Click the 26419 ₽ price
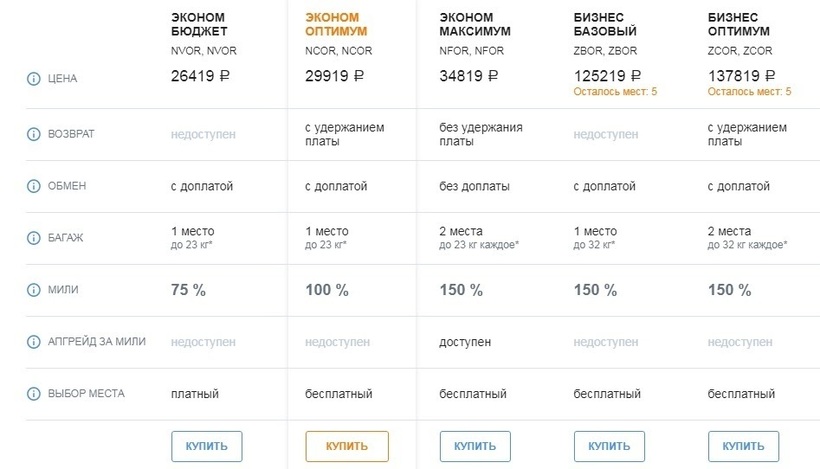 (x=201, y=75)
